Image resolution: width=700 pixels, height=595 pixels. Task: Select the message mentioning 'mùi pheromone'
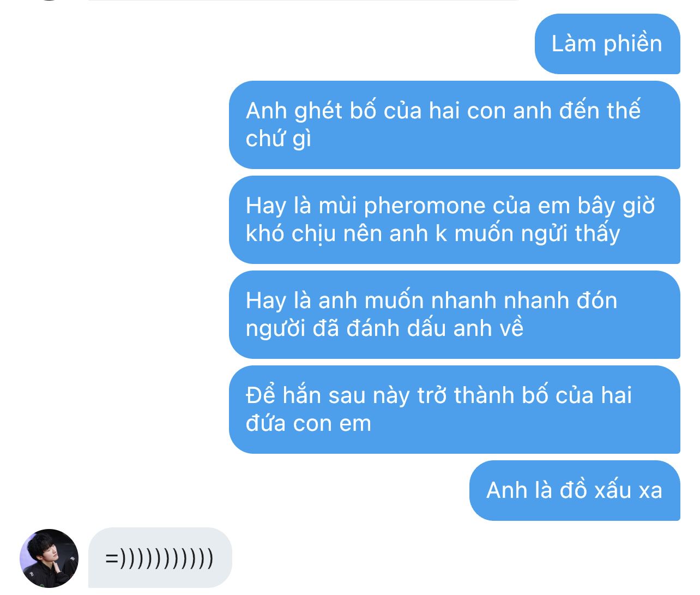pyautogui.click(x=455, y=220)
